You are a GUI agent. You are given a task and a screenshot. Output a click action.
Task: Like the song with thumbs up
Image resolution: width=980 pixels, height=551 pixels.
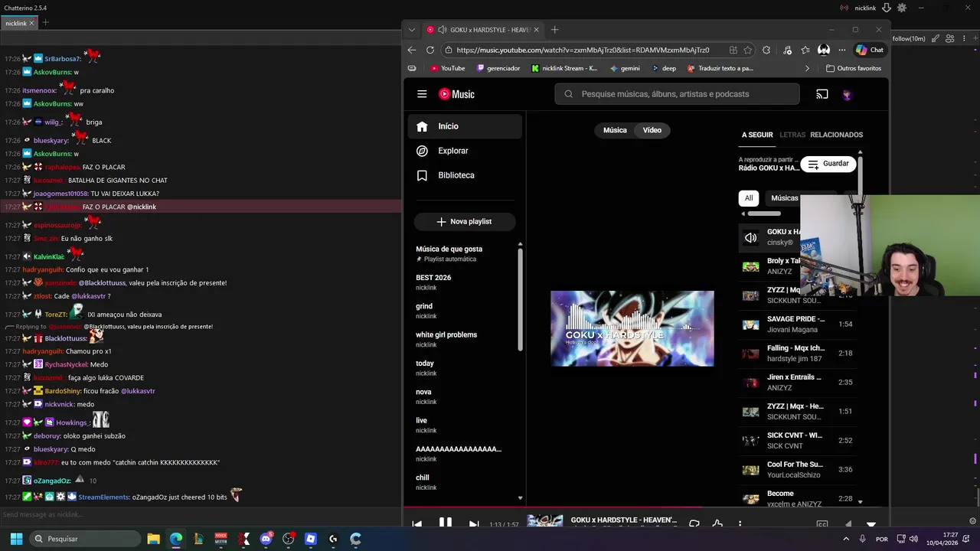click(717, 524)
